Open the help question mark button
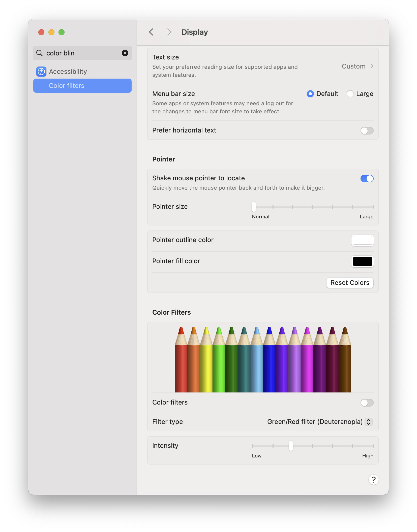 pyautogui.click(x=373, y=480)
